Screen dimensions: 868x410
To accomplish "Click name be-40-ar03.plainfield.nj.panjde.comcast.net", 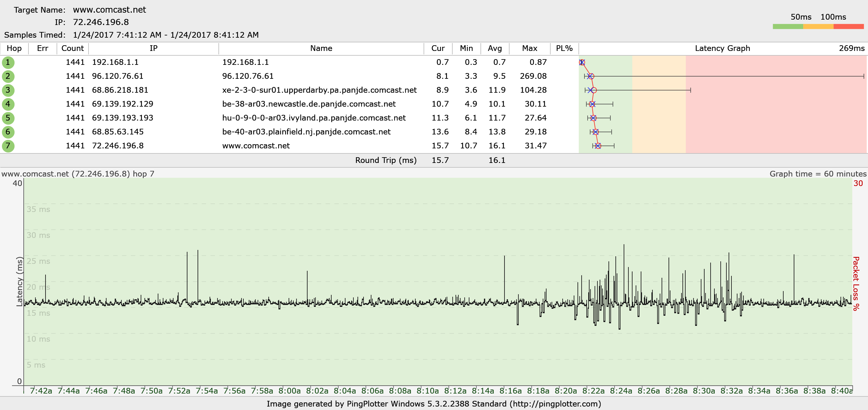I will (306, 132).
